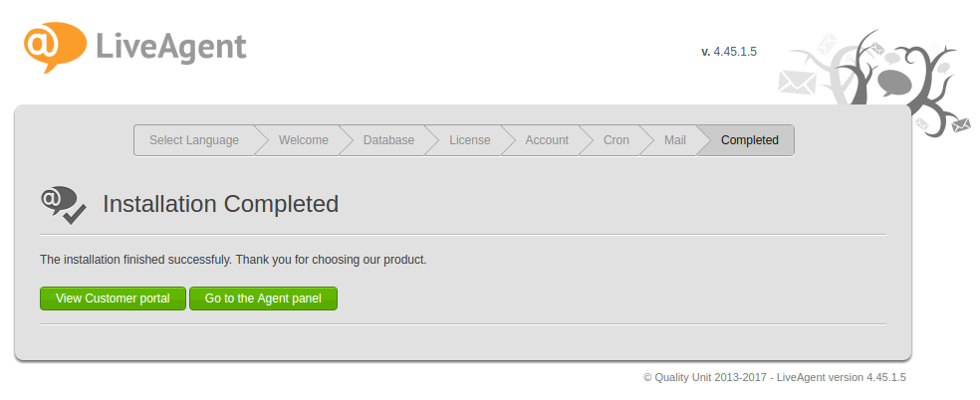The height and width of the screenshot is (400, 980).
Task: Click the LiveAgent wordmark text
Action: tap(171, 46)
